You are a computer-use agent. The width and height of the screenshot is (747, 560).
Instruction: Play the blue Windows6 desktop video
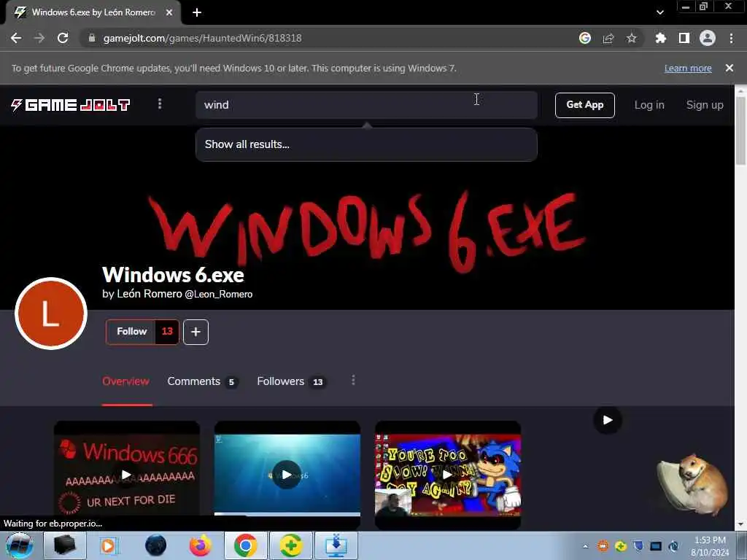[x=287, y=475]
